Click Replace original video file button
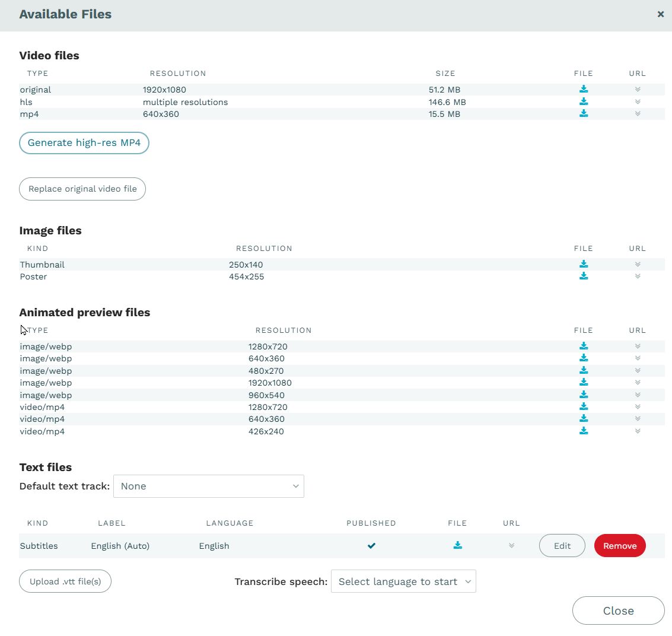The image size is (672, 636). click(82, 189)
